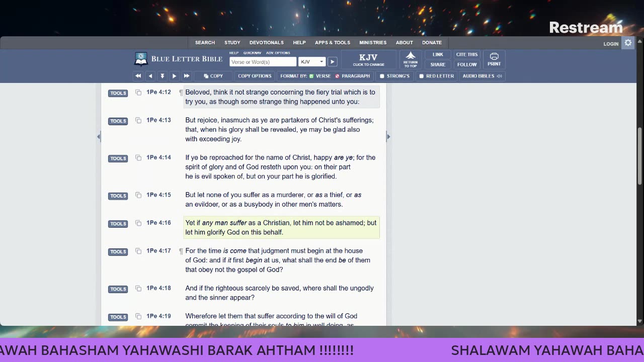Copy verse 1Pe 4:15 with copy icon
This screenshot has height=362, width=644.
pos(138,195)
